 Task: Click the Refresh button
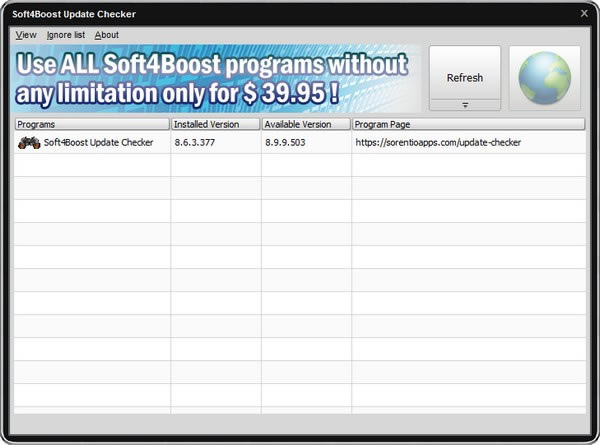click(x=465, y=73)
